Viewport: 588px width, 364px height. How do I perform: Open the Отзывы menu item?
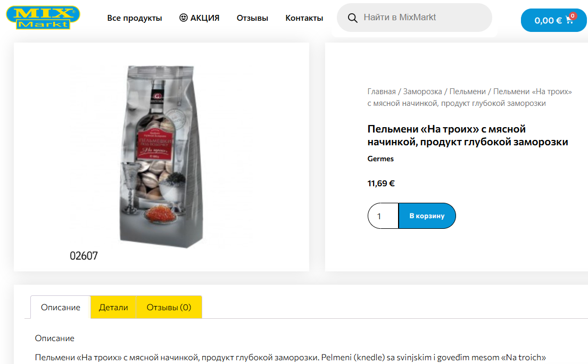point(252,18)
